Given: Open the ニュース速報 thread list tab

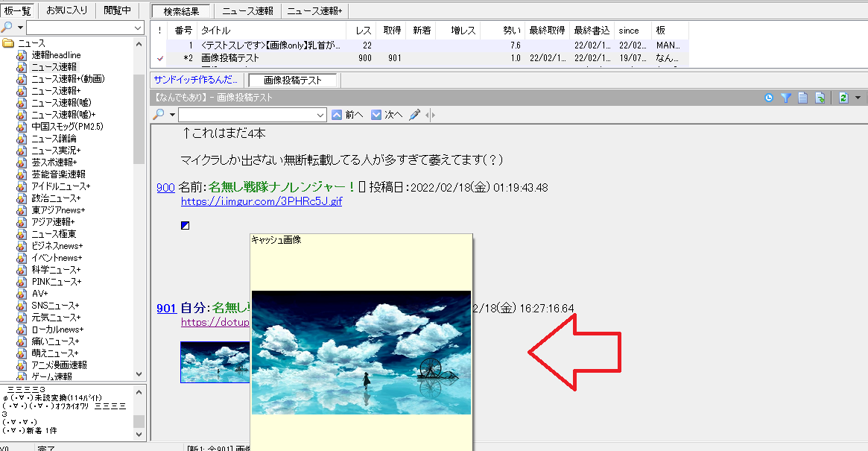Looking at the screenshot, I should [247, 10].
